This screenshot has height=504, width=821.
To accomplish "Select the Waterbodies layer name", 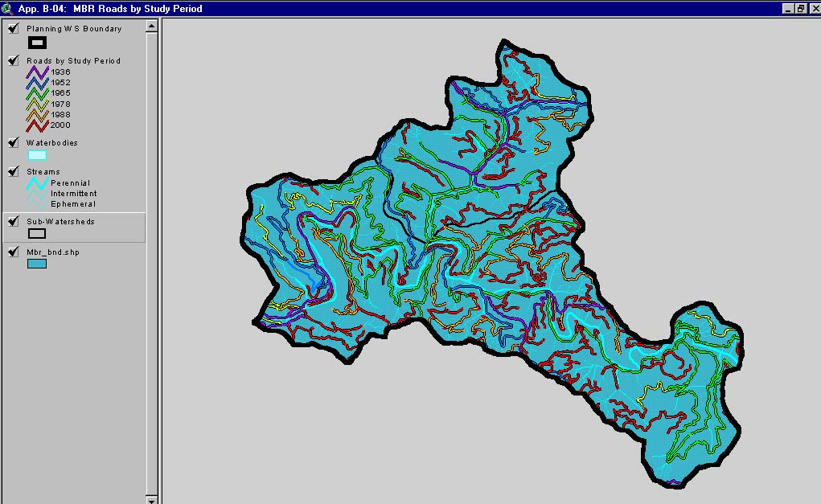I will pyautogui.click(x=51, y=142).
